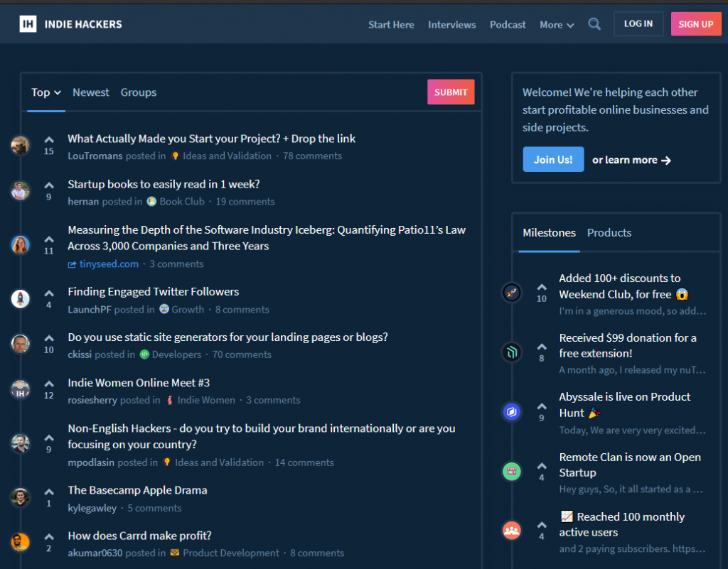Open Podcast navigation link

pos(508,25)
